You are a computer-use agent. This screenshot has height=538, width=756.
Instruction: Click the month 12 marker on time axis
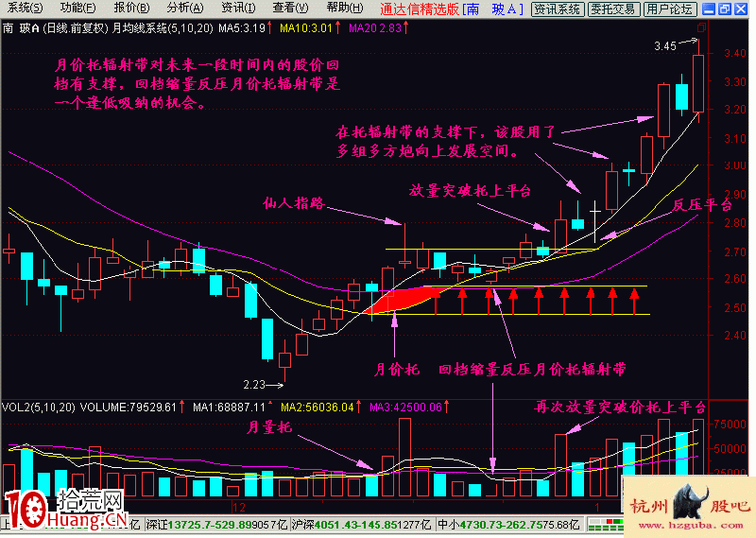239,508
